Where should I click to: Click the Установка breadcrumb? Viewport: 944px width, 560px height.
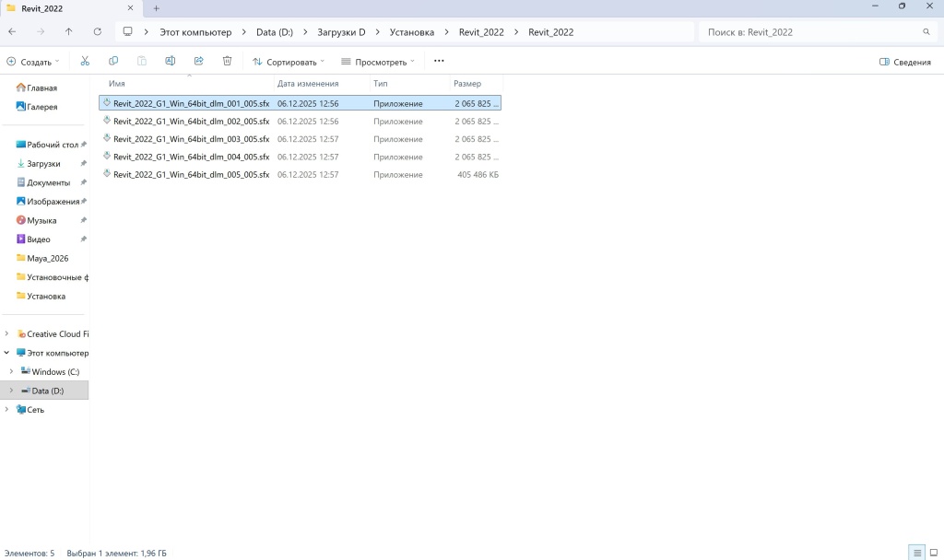[412, 32]
